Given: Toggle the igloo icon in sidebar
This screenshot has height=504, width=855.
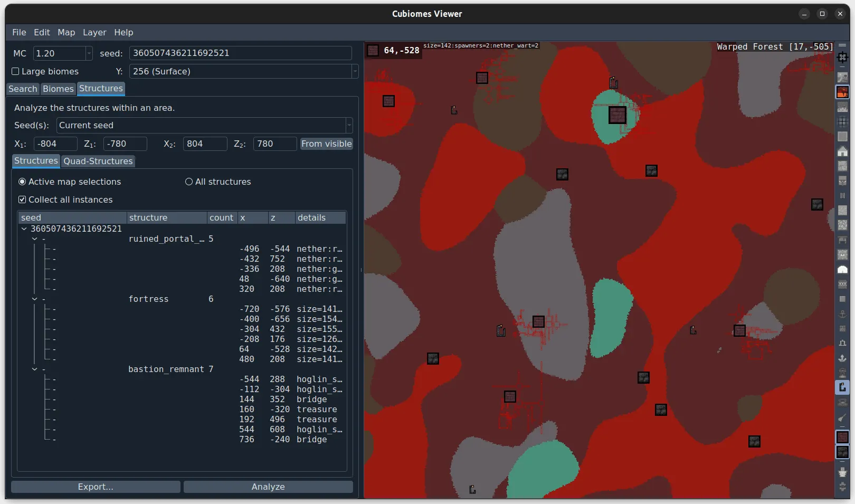Looking at the screenshot, I should 842,270.
